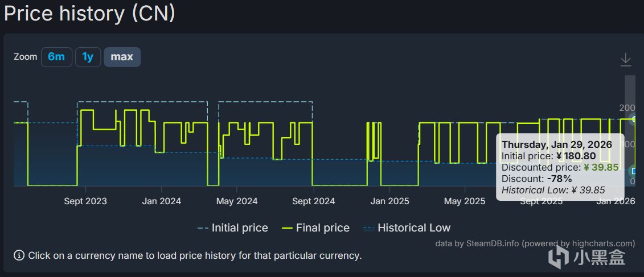Screen dimensions: 644x277
Task: Click the May 2024 axis label
Action: click(x=237, y=201)
